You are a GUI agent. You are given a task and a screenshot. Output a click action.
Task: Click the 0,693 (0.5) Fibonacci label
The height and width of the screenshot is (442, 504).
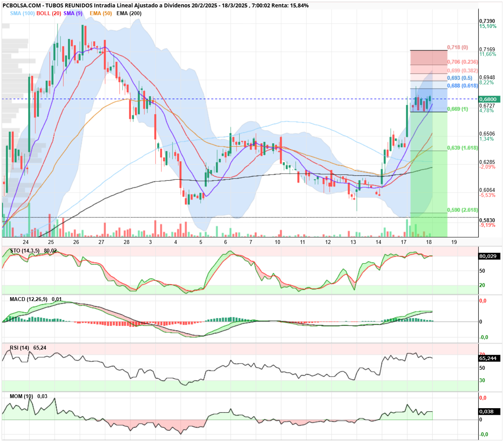pos(460,78)
